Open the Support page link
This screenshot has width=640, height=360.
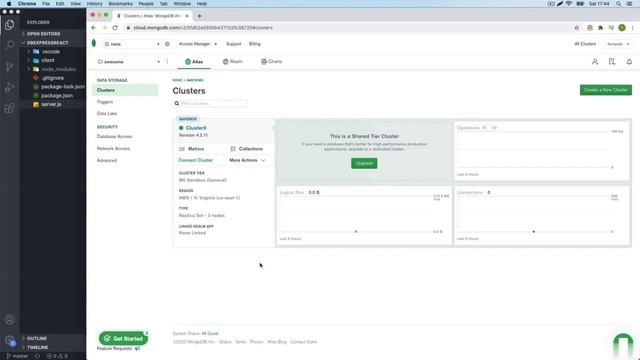pos(233,44)
